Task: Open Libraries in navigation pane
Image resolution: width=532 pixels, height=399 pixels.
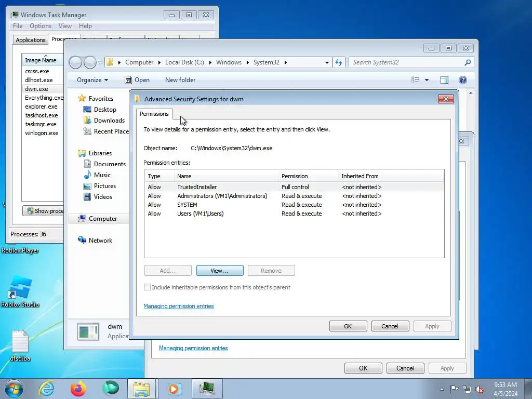Action: point(100,153)
